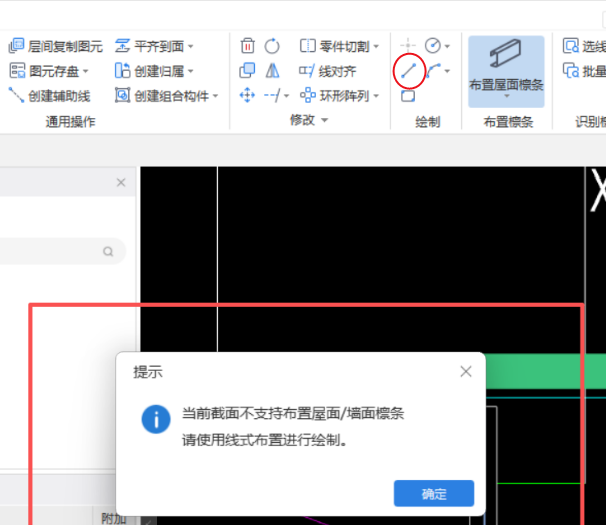Viewport: 606px width, 525px height.
Task: Click 零件切割 tool
Action: tap(335, 46)
